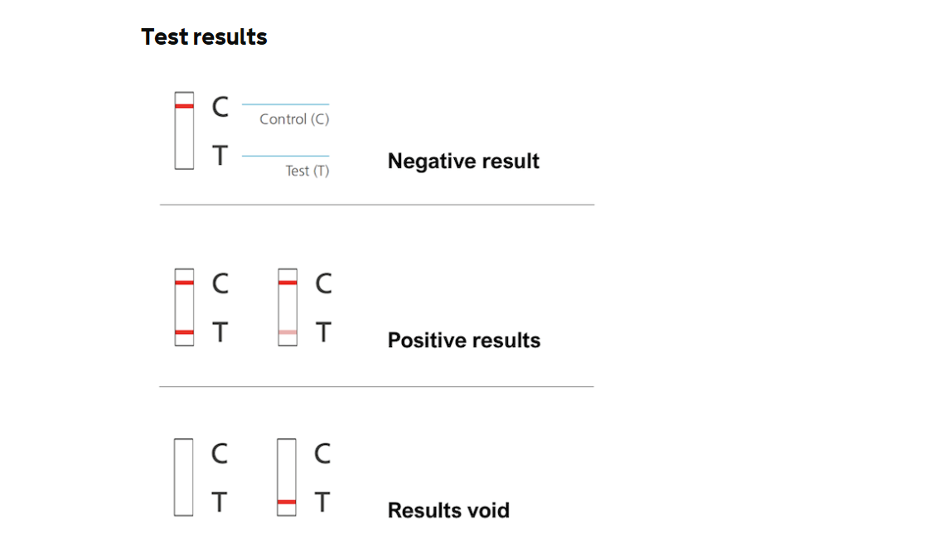Click the large C beside the negative strip
This screenshot has height=560, width=929.
pos(220,107)
